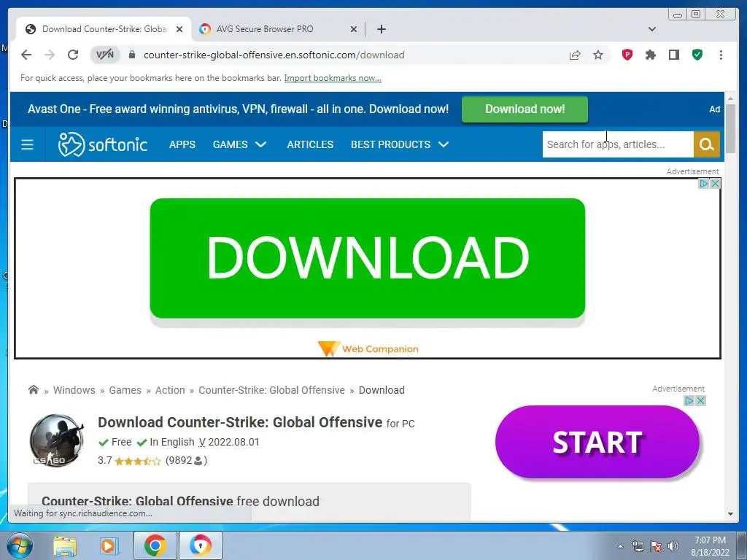This screenshot has width=747, height=560.
Task: Click the home breadcrumb icon
Action: [34, 389]
